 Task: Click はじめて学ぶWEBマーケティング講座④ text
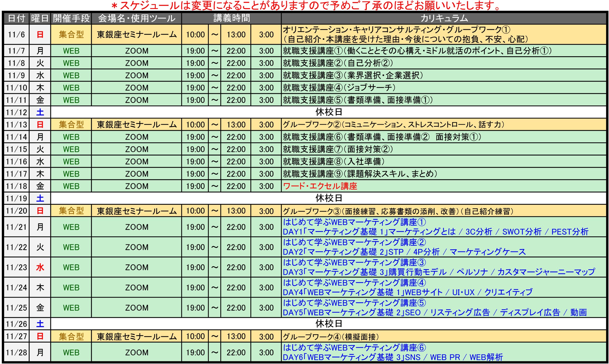(x=354, y=283)
